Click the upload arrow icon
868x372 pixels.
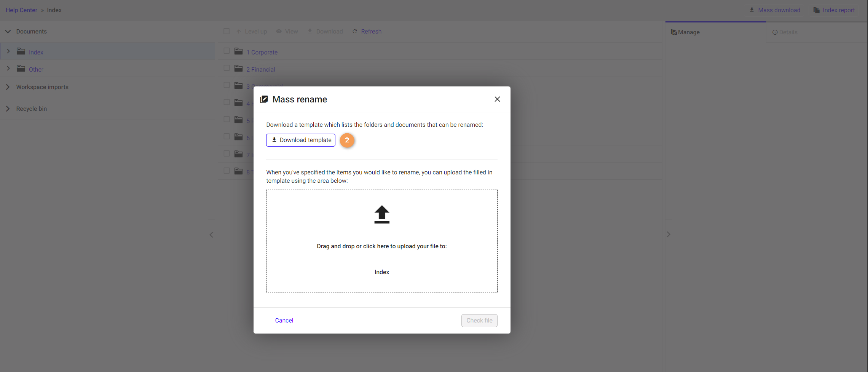click(382, 214)
